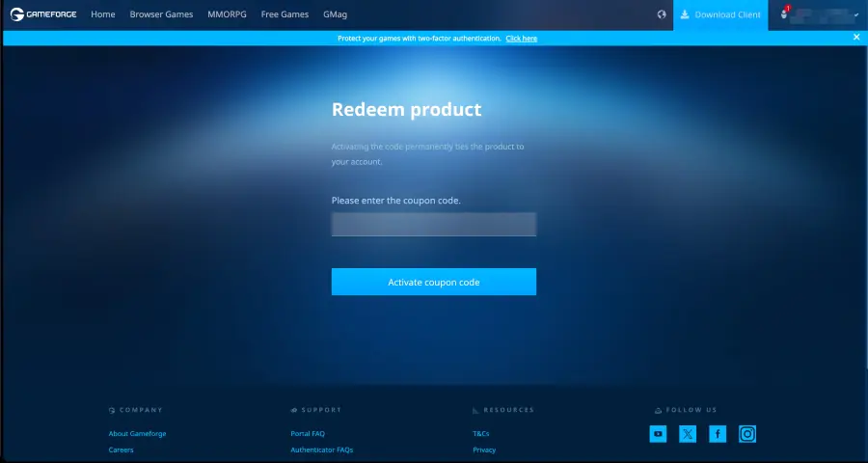Open the About Gameforge footer link

pos(137,434)
